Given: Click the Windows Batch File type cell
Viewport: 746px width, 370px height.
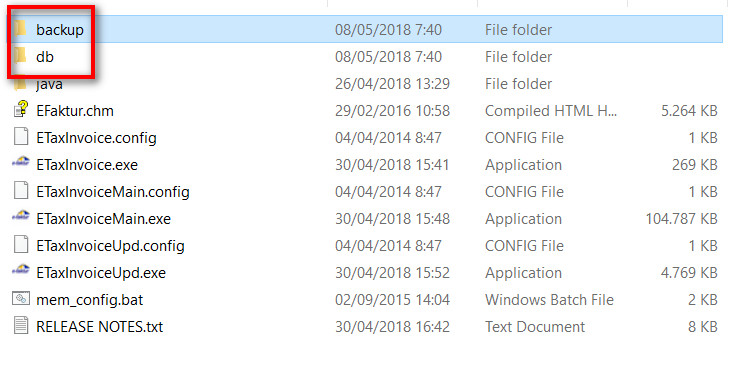Looking at the screenshot, I should point(550,300).
